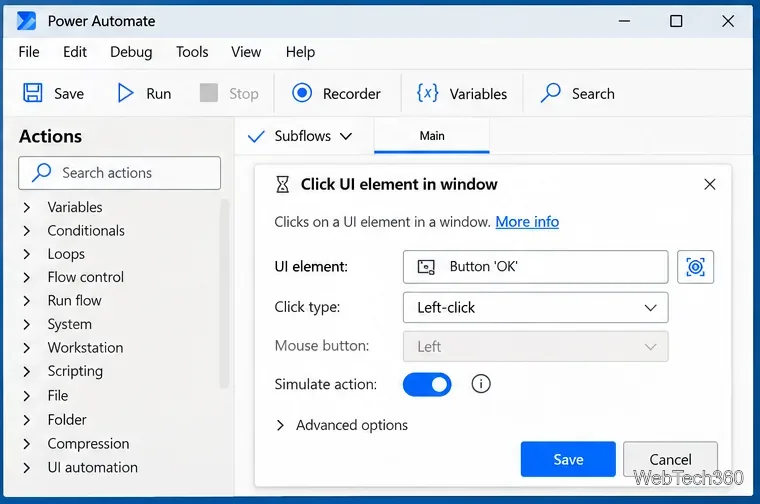Viewport: 760px width, 504px height.
Task: Maximize the Power Automate window
Action: click(676, 21)
